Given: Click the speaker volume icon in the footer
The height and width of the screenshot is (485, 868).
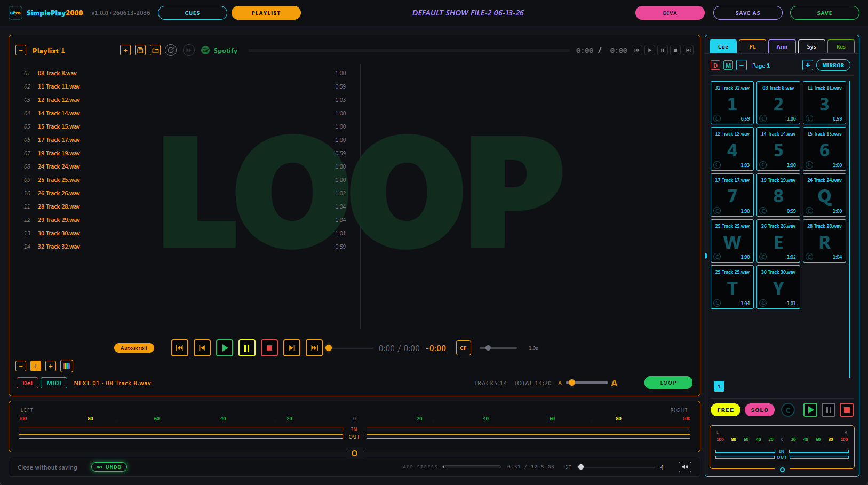Looking at the screenshot, I should (x=685, y=467).
